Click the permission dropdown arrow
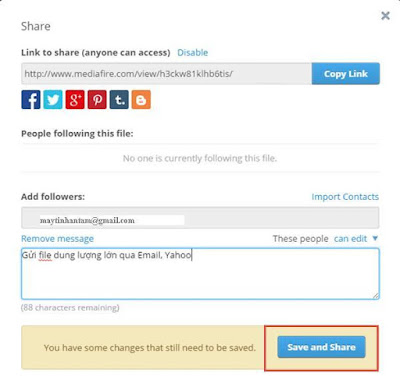 tap(375, 238)
